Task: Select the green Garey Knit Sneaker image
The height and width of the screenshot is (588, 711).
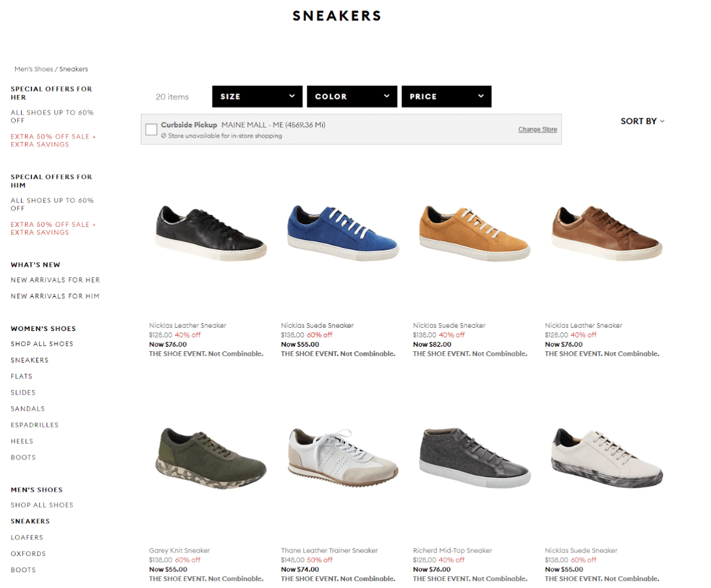Action: pos(211,458)
